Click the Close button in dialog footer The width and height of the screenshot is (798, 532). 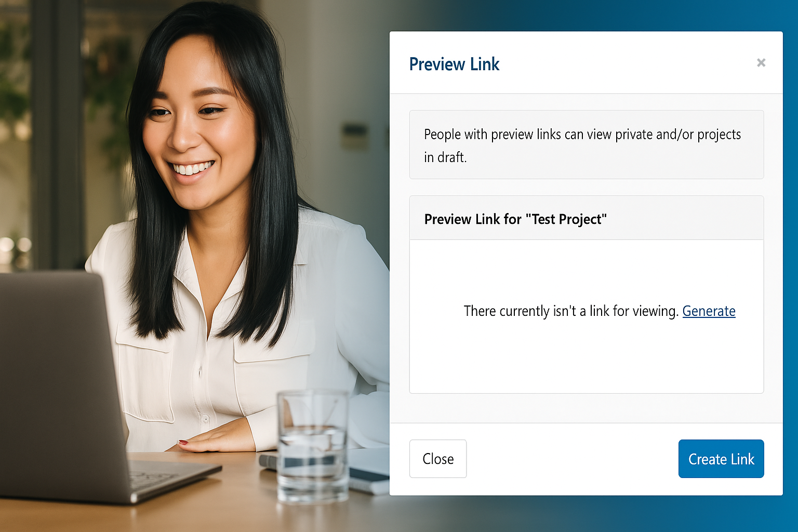click(x=438, y=459)
